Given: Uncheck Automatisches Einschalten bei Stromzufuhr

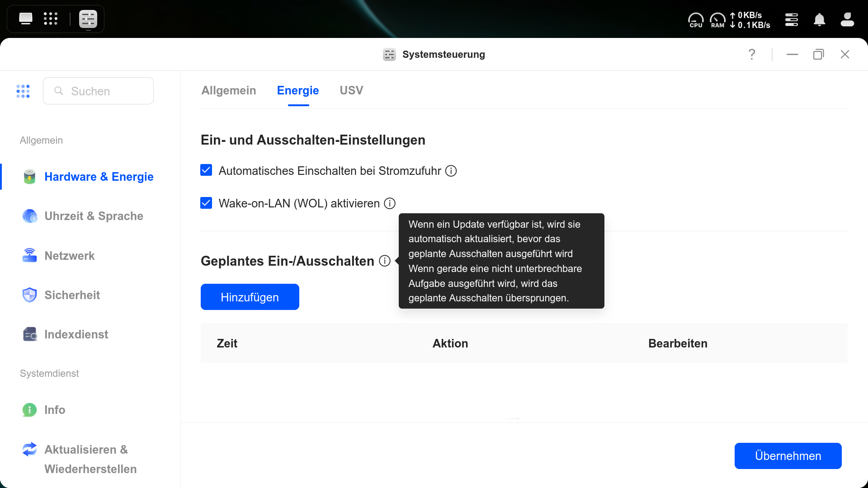Looking at the screenshot, I should pyautogui.click(x=206, y=170).
